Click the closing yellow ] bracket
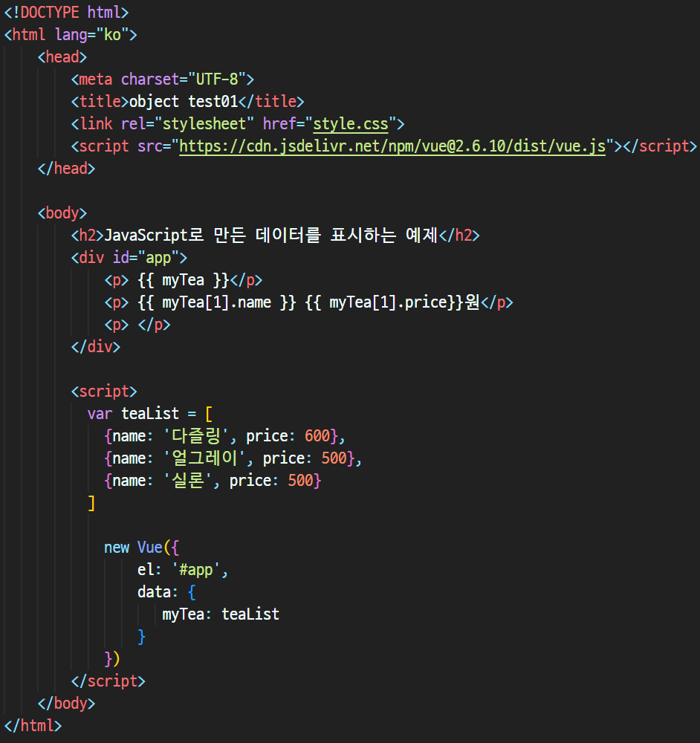 tap(91, 503)
